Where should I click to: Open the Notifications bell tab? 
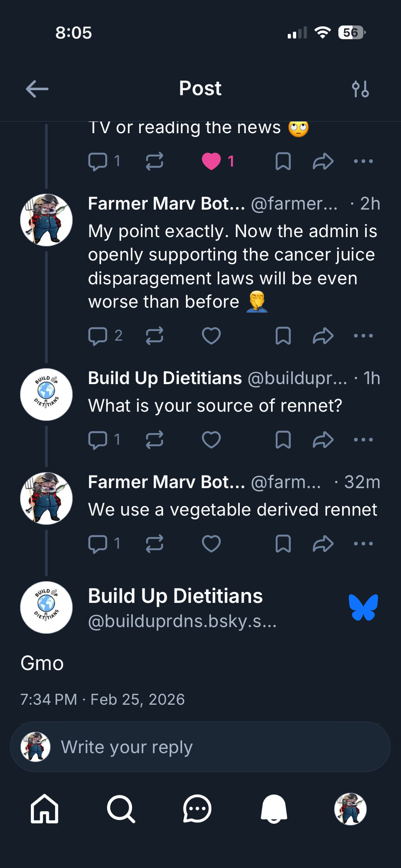[x=274, y=809]
